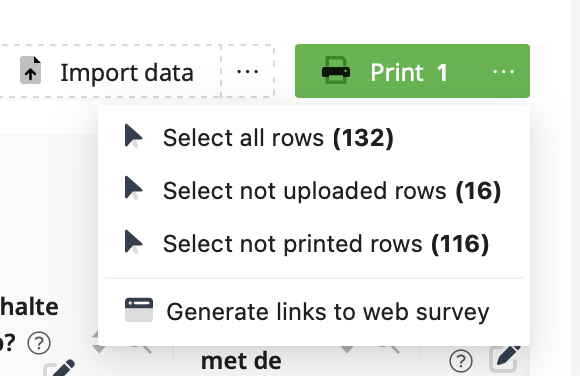Toggle the Print button ellipsis menu
The width and height of the screenshot is (580, 376).
pos(503,71)
